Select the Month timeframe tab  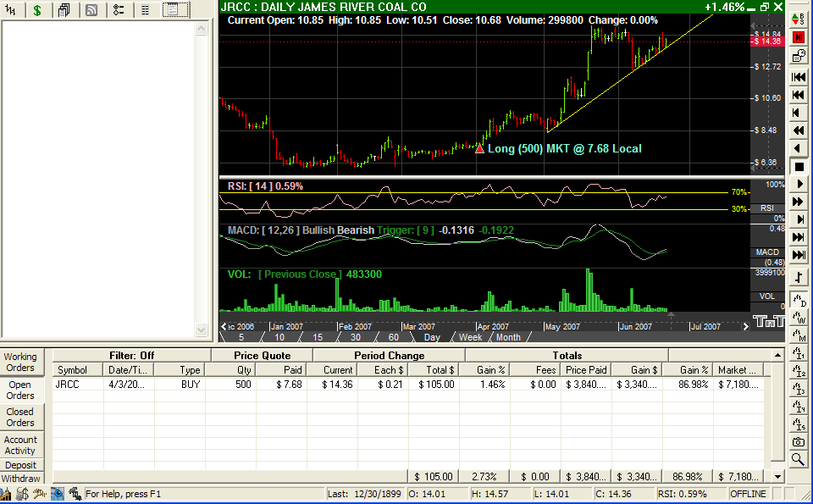(509, 338)
